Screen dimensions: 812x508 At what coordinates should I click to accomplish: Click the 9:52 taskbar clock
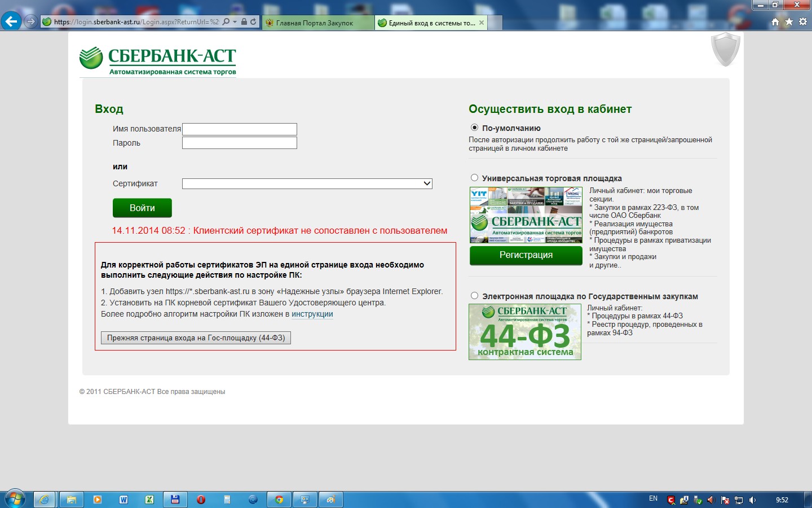tap(782, 500)
